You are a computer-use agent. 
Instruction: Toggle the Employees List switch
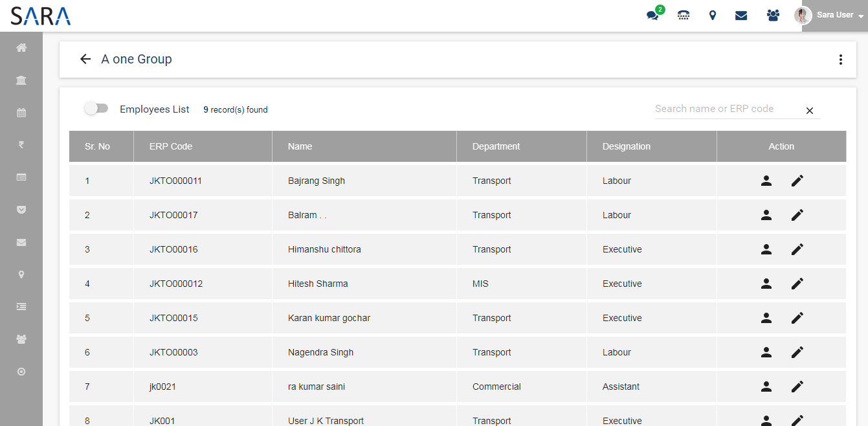(96, 109)
